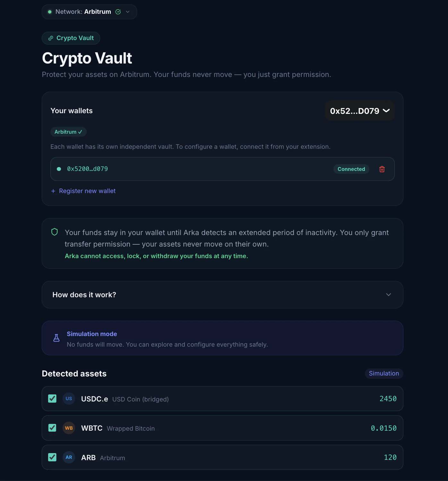Image resolution: width=448 pixels, height=481 pixels.
Task: Click the link icon in Crypto Vault badge
Action: click(x=51, y=38)
